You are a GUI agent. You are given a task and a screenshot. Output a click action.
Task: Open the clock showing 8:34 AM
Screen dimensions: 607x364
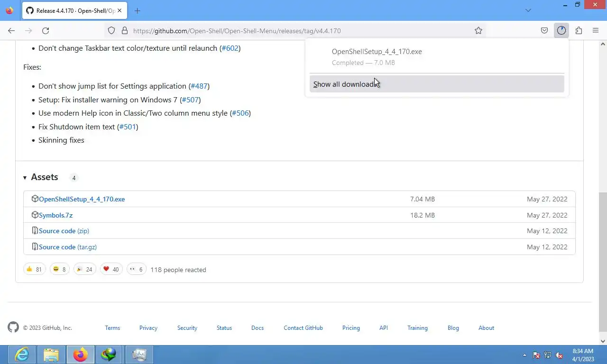point(583,355)
